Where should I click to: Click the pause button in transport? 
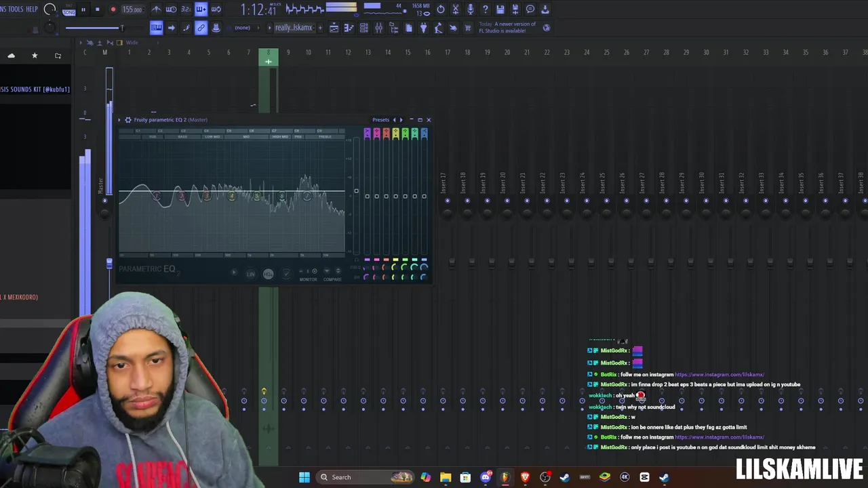pyautogui.click(x=83, y=9)
